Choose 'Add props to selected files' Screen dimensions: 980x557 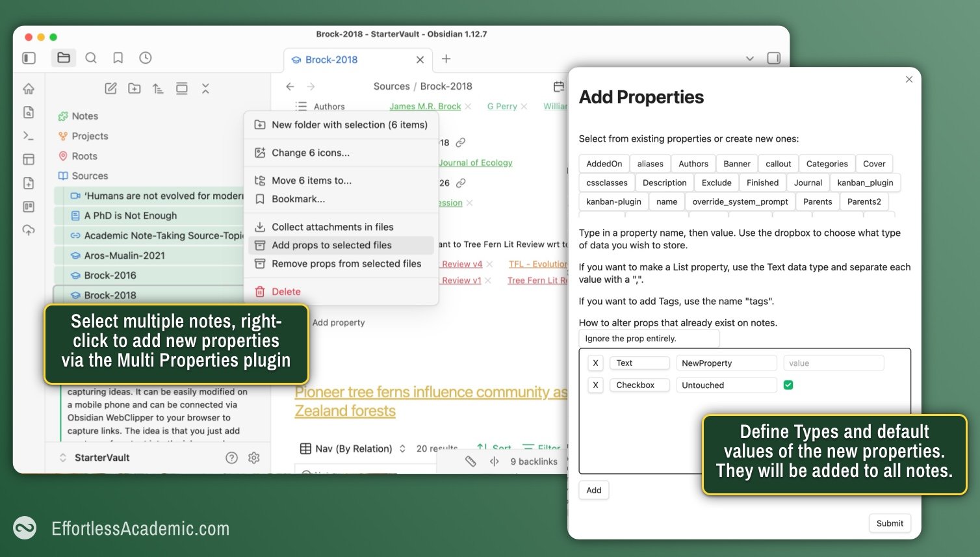(341, 245)
